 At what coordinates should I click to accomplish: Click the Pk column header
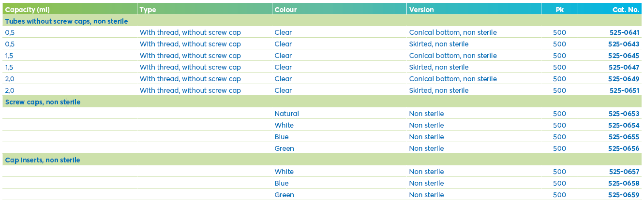coord(560,10)
